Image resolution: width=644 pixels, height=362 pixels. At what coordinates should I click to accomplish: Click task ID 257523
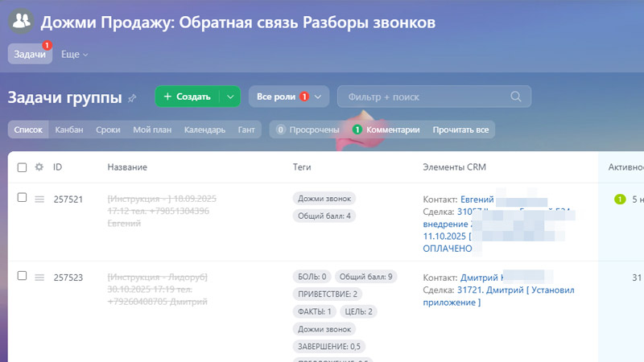pos(68,278)
